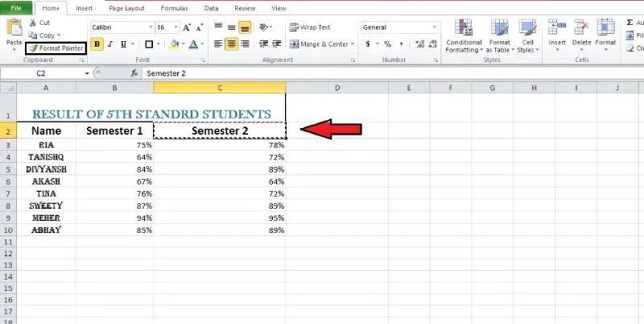The height and width of the screenshot is (324, 644).
Task: Select the Select All corner button
Action: coord(8,88)
